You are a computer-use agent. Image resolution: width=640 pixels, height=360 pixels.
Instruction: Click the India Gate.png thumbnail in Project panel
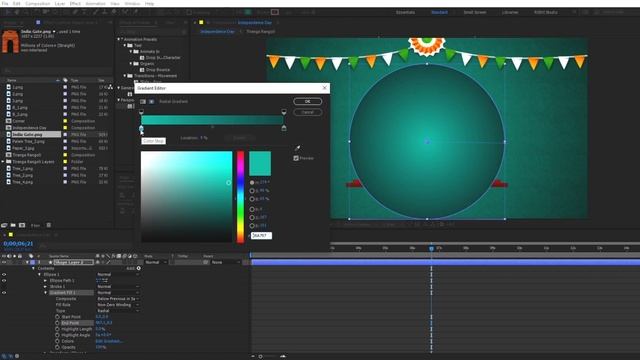point(10,41)
